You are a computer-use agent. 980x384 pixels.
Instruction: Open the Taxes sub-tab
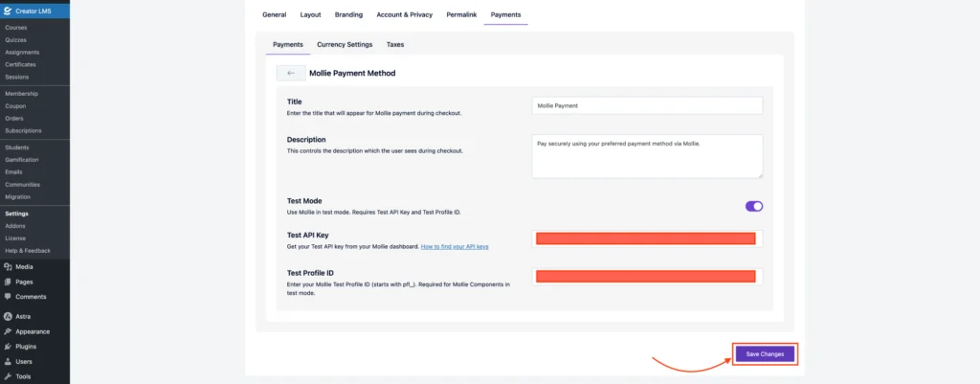point(395,44)
